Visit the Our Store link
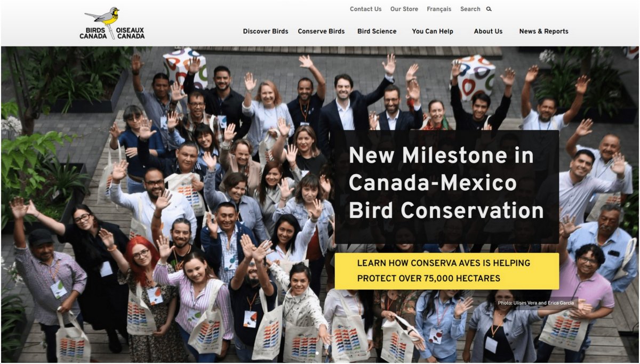Viewport: 640px width, 364px height. 404,9
